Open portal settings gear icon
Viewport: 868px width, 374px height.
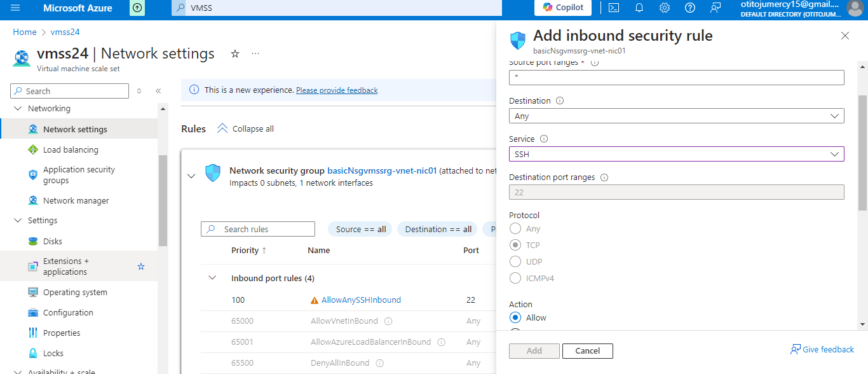(x=665, y=8)
